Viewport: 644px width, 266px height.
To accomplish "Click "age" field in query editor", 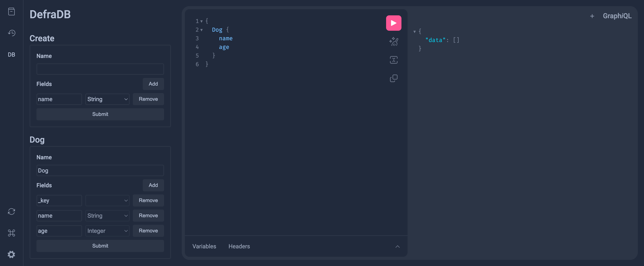I will coord(224,47).
